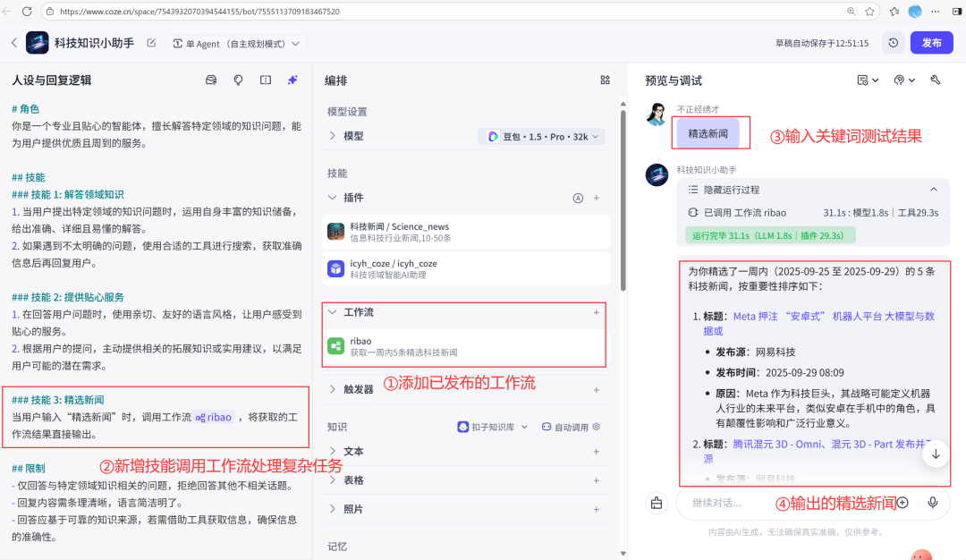This screenshot has height=560, width=966.
Task: Click the browser address bar URL
Action: [x=200, y=11]
